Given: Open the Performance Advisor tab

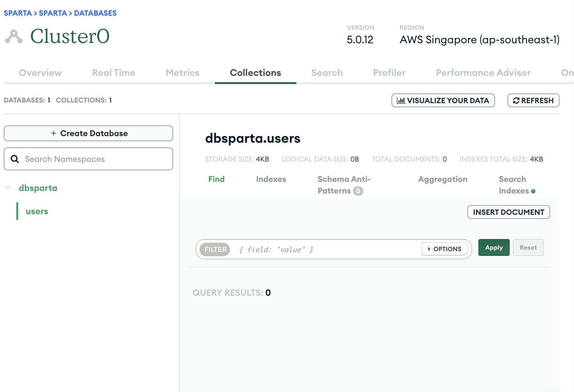Looking at the screenshot, I should 483,73.
